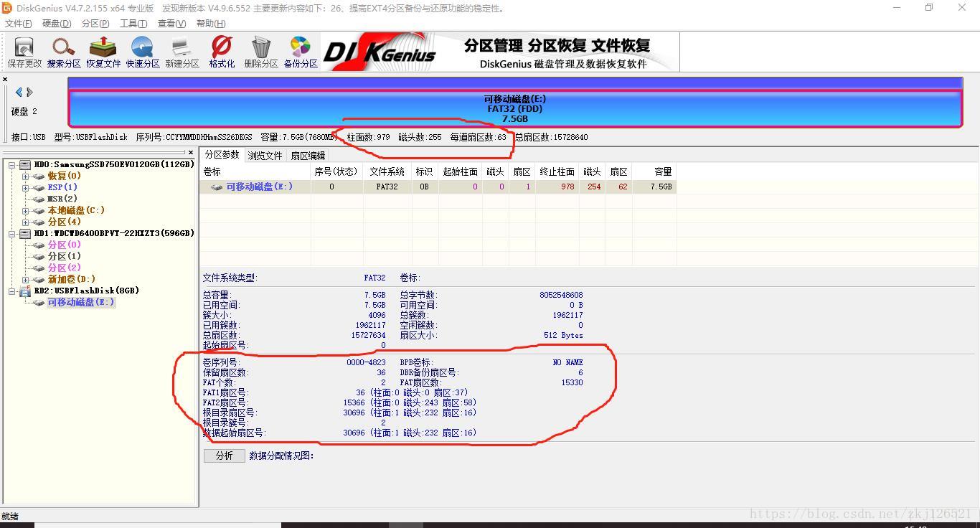Click the Format (格式化) toolbar icon

[222, 52]
